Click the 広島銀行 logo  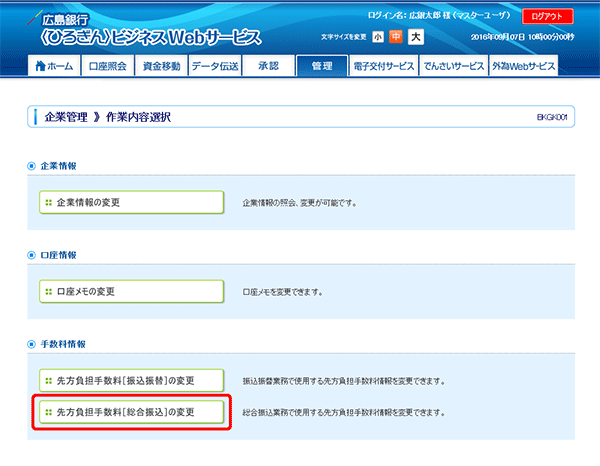59,19
